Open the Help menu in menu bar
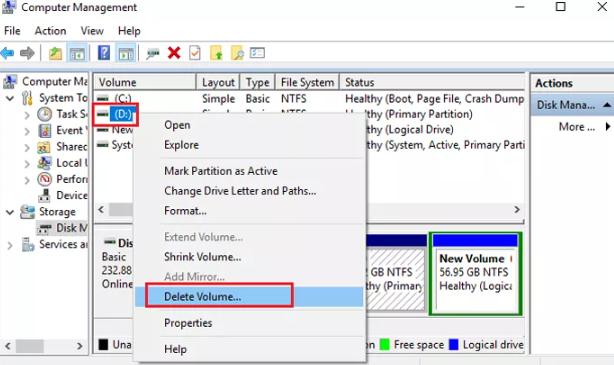 129,31
